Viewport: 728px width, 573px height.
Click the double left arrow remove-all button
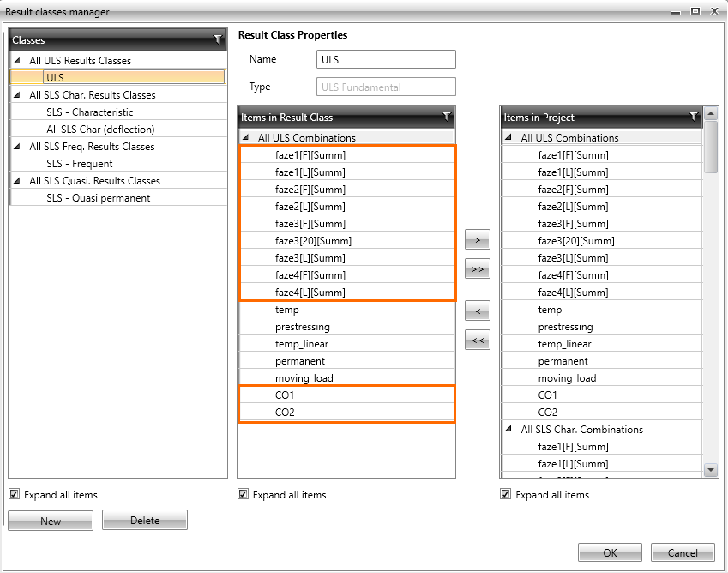click(478, 341)
